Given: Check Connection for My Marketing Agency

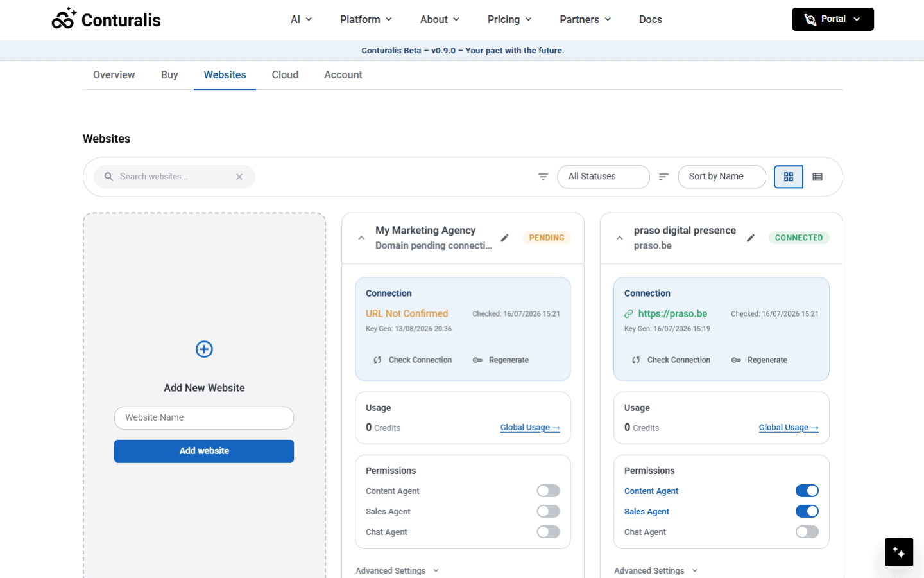Looking at the screenshot, I should 413,360.
